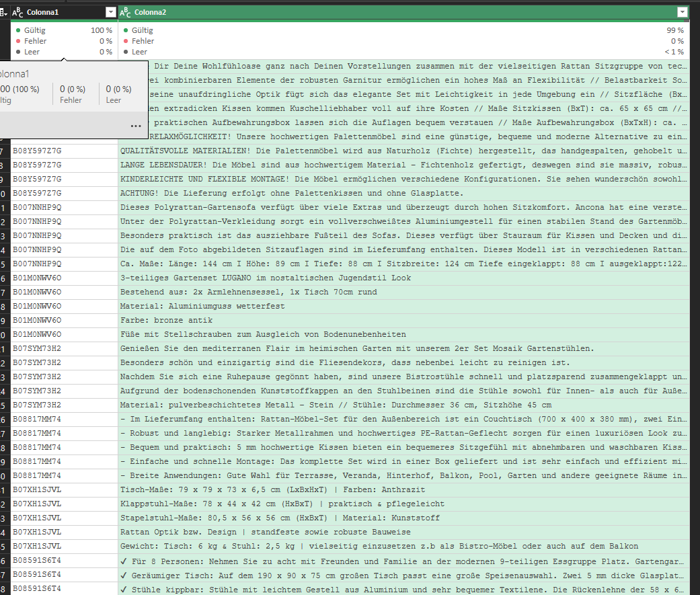This screenshot has height=595, width=700.
Task: Select '3-teiliges Gartenset LUGANO' cell
Action: (x=403, y=278)
